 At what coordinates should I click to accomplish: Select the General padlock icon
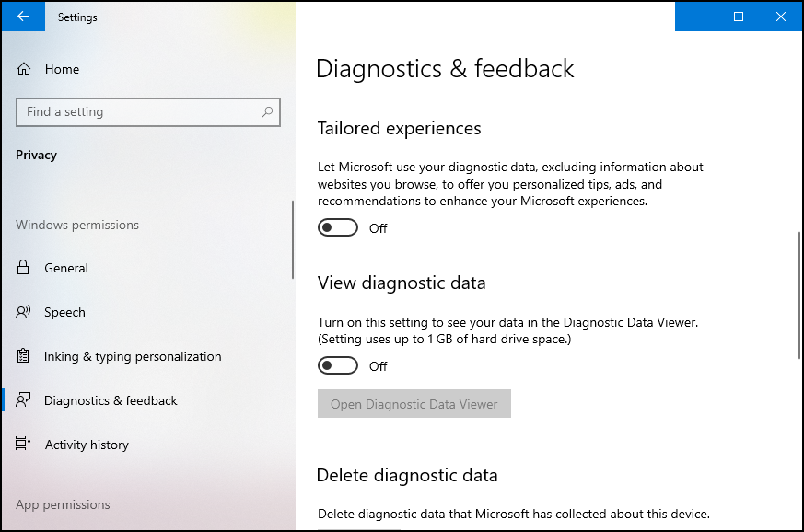pos(25,268)
